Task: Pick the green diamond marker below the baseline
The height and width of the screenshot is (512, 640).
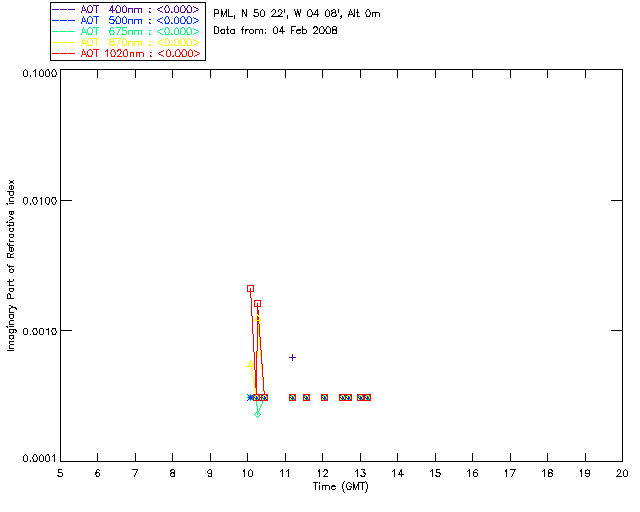Action: pos(257,414)
